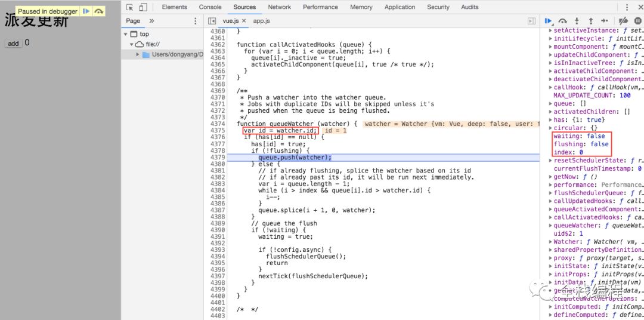Open the Security tab
644x320 pixels.
(438, 7)
